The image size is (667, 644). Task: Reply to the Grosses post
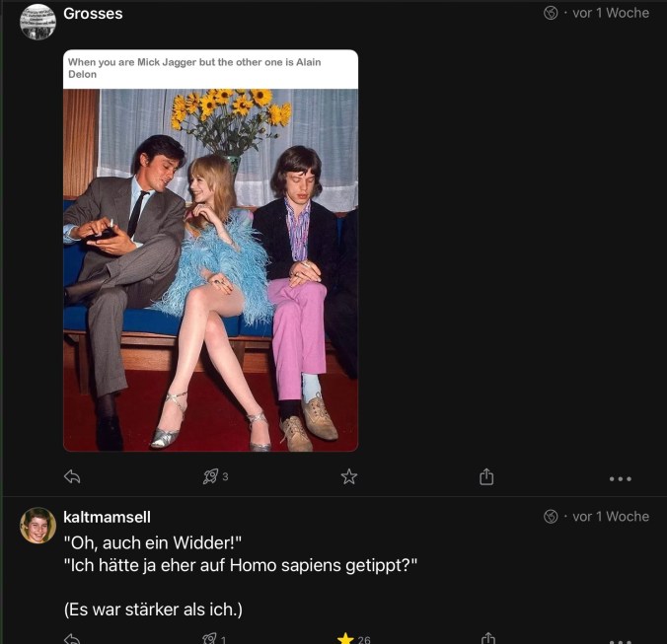(72, 477)
